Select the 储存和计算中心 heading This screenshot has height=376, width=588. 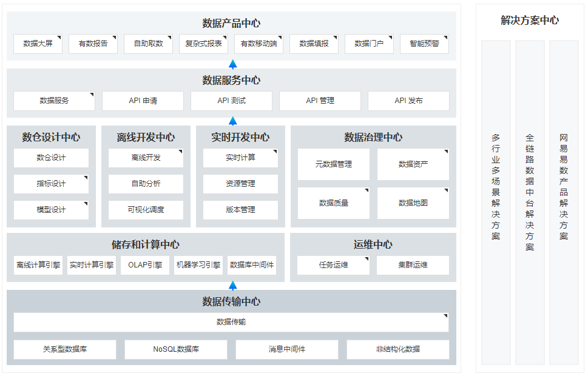[x=146, y=245]
